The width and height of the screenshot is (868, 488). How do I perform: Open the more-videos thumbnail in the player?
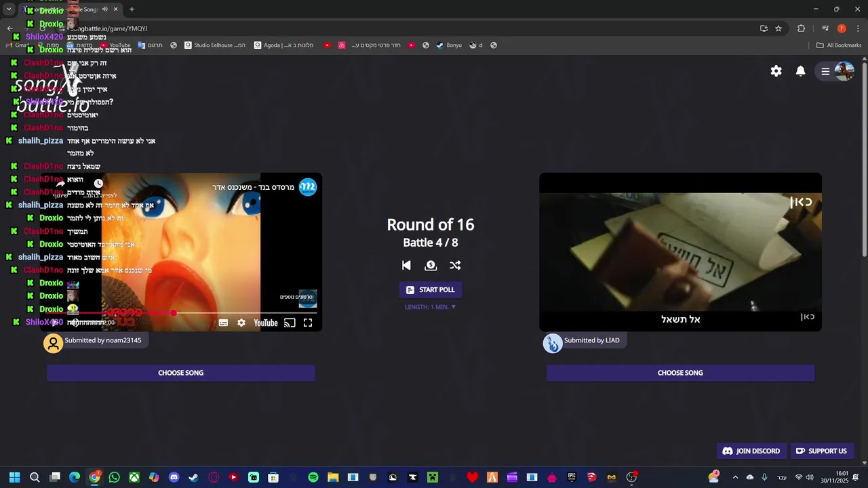(x=308, y=298)
